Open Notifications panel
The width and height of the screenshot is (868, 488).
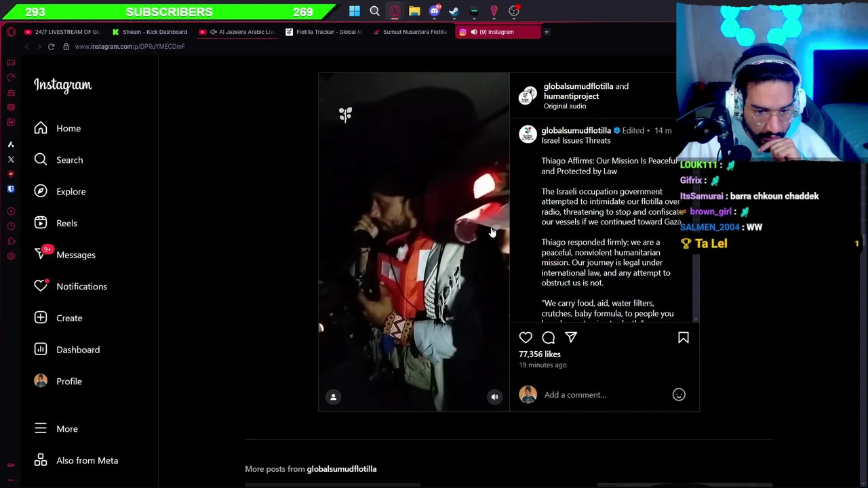(71, 286)
